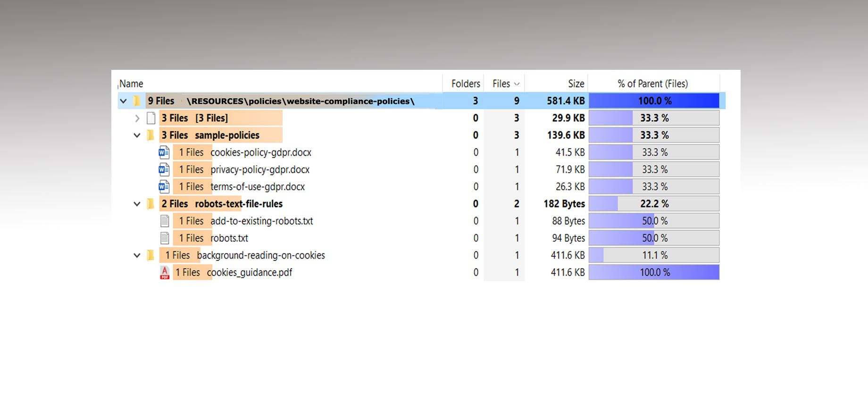Click the PDF icon for cookies_guidance.pdf

tap(165, 273)
